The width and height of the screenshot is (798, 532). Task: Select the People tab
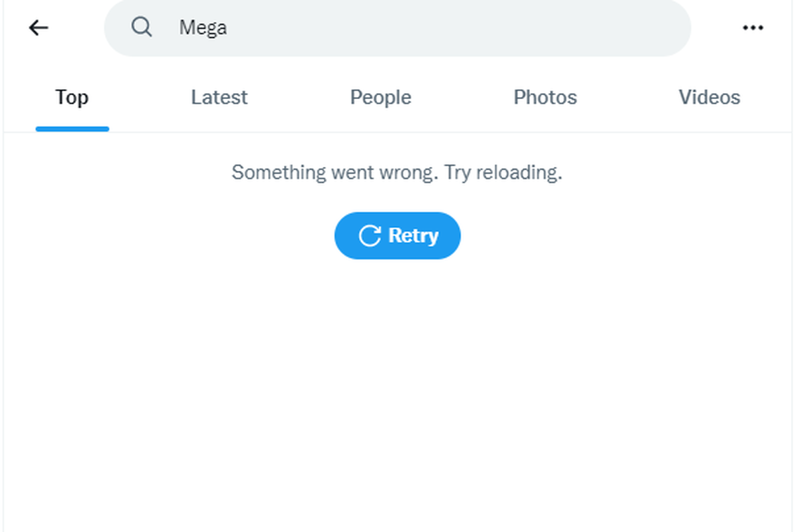tap(380, 98)
